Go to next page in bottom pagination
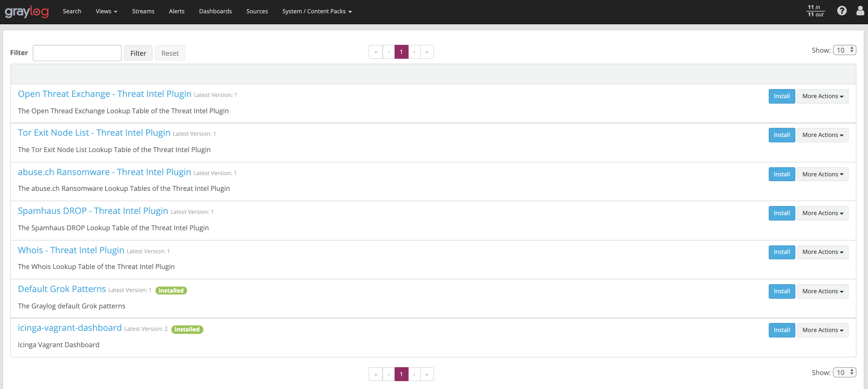This screenshot has width=868, height=389. pyautogui.click(x=414, y=374)
